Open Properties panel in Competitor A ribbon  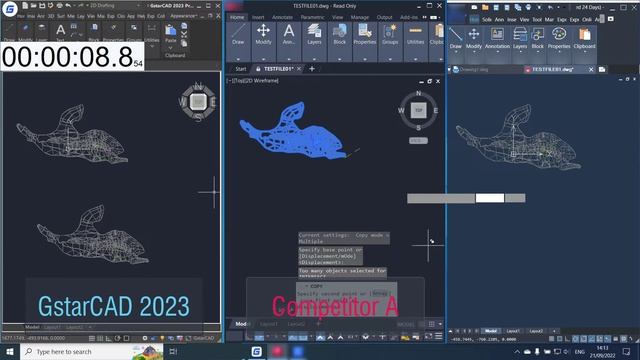click(364, 35)
